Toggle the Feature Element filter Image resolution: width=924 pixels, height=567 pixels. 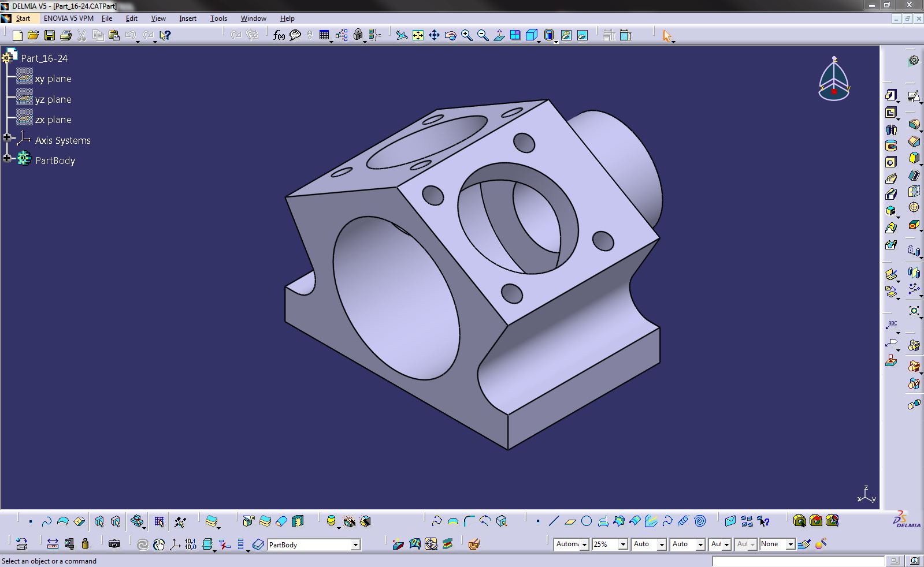tap(99, 521)
